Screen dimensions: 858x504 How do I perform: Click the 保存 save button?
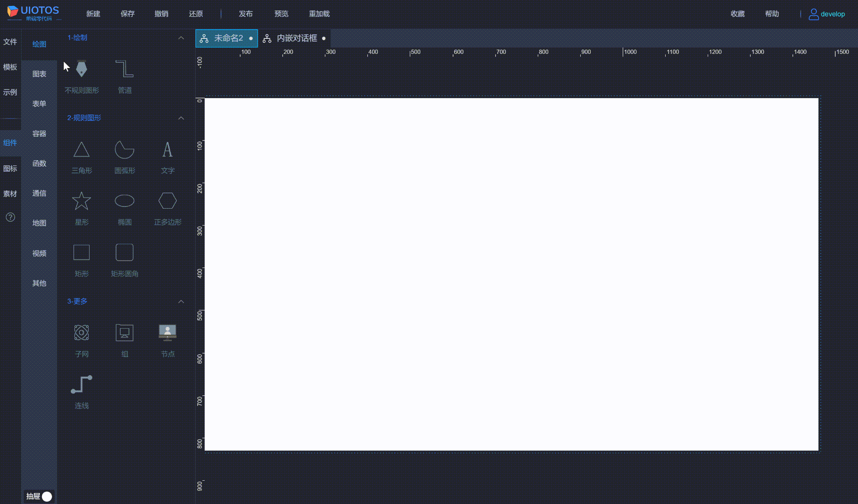pyautogui.click(x=127, y=14)
